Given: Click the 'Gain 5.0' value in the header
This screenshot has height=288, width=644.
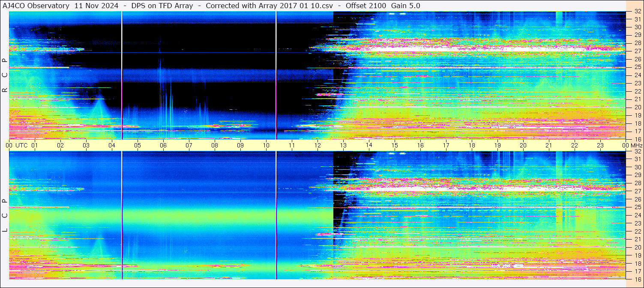Looking at the screenshot, I should [405, 6].
